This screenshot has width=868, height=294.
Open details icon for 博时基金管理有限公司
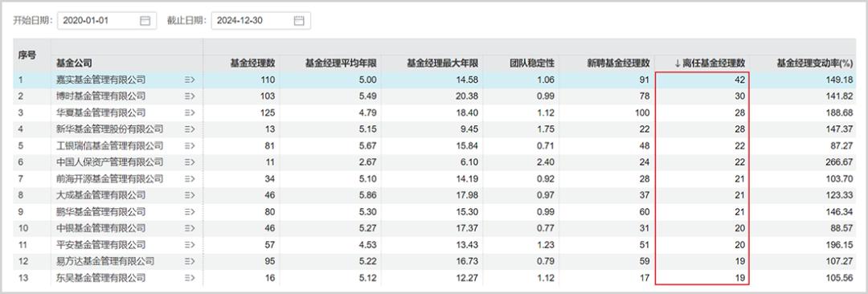tap(190, 96)
